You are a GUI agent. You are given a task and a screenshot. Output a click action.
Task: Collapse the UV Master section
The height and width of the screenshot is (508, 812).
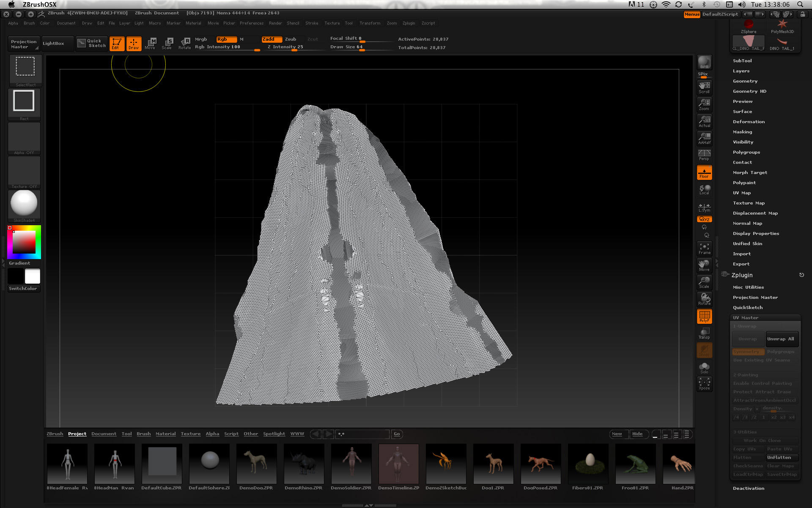(x=746, y=318)
